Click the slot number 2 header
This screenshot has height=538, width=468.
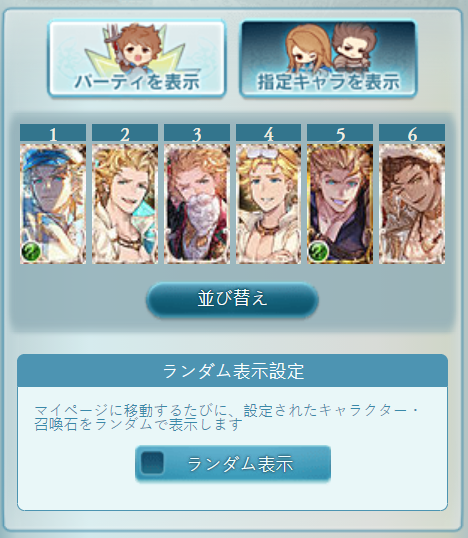point(125,133)
